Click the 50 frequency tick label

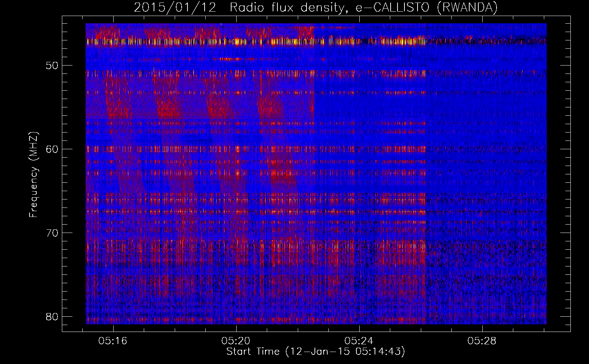[x=52, y=66]
